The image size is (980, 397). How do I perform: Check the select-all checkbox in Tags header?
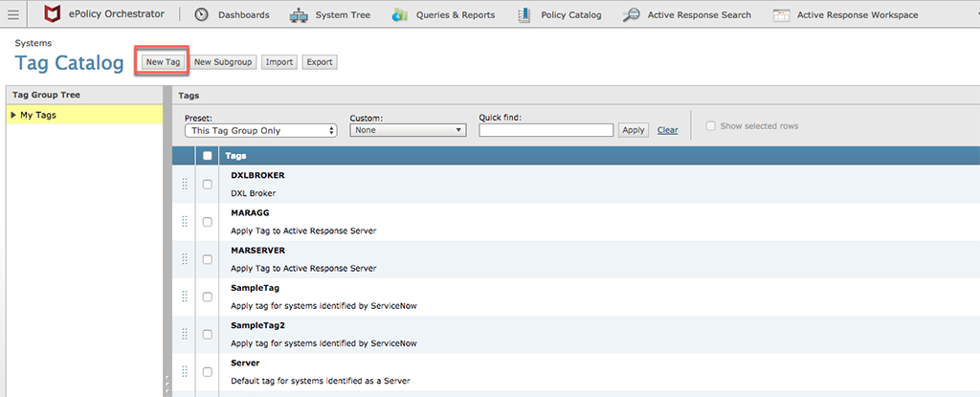coord(208,156)
